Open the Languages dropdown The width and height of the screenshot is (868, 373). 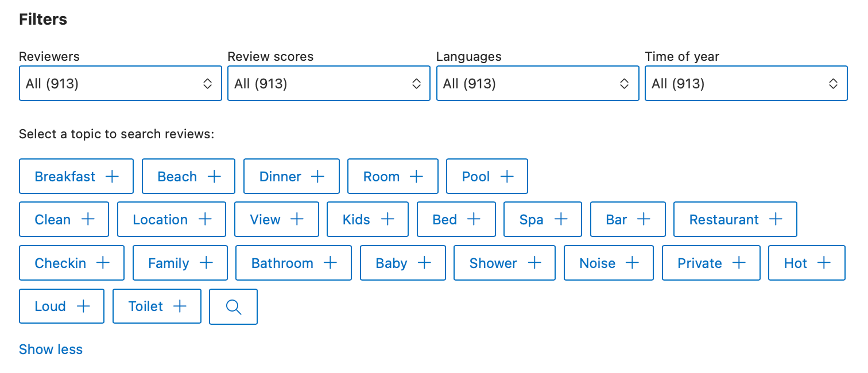tap(537, 83)
